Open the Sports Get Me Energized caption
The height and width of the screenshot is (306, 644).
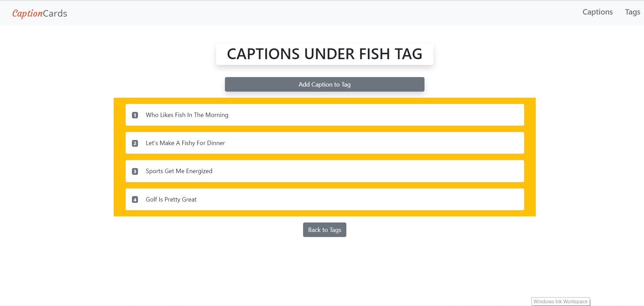(x=179, y=171)
